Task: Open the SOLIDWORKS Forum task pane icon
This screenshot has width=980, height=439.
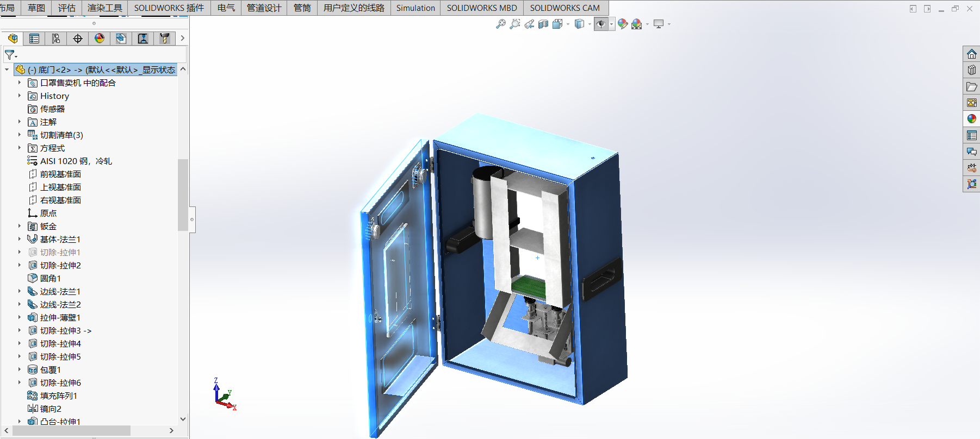Action: [972, 152]
